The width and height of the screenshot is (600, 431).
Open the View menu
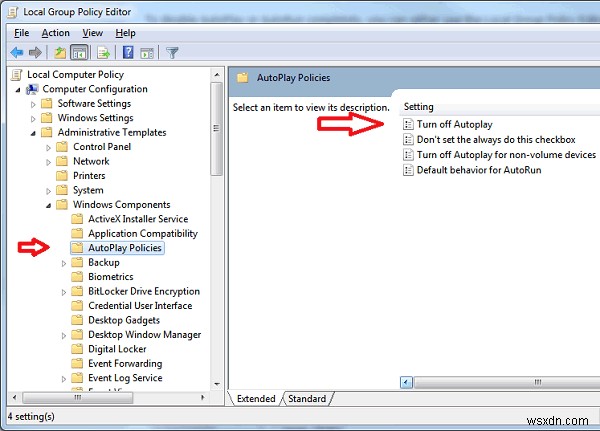[x=93, y=33]
